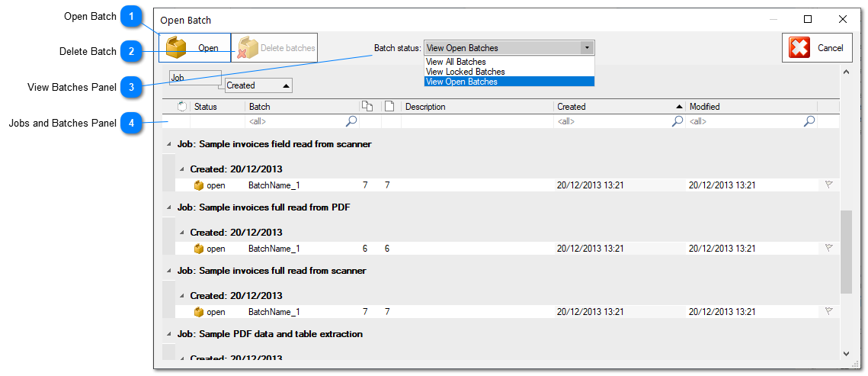Click the lock state column header icon
The width and height of the screenshot is (868, 376).
click(182, 107)
